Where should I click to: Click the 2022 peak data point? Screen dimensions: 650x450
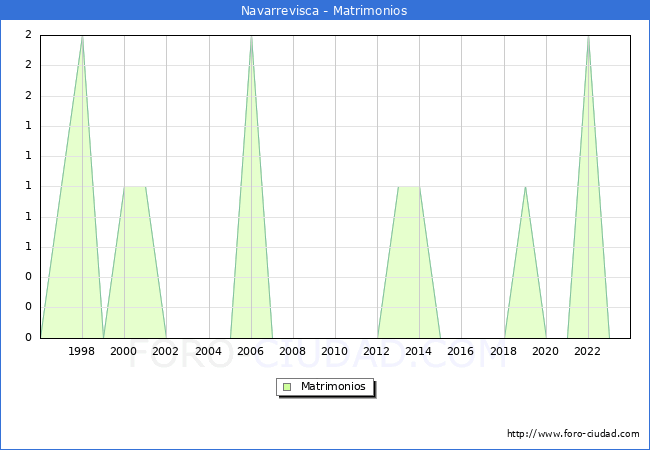point(588,36)
